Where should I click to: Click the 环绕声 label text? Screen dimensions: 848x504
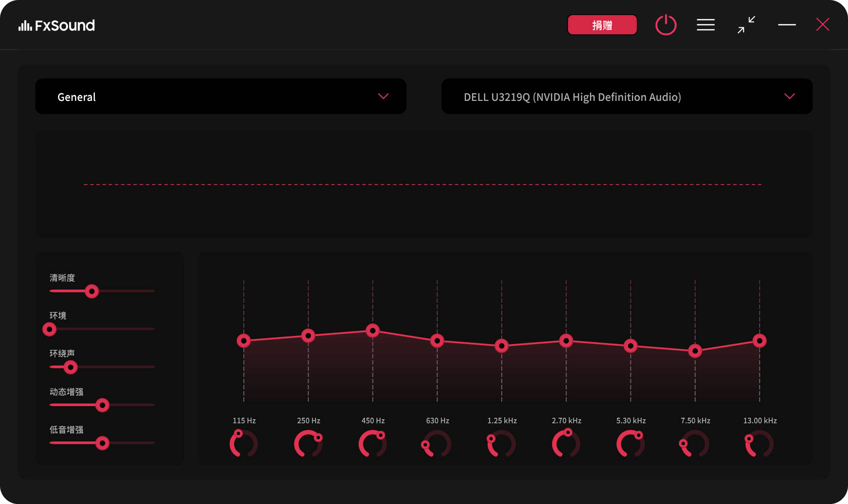62,354
